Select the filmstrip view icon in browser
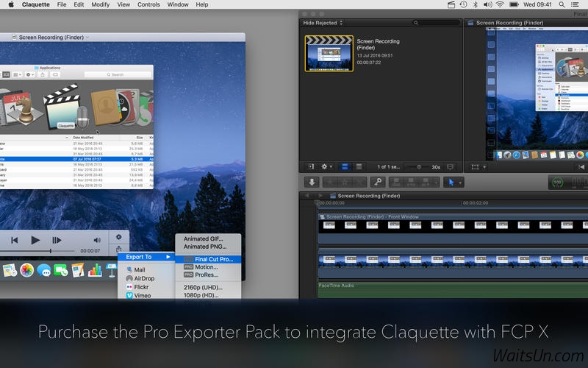 coord(345,167)
